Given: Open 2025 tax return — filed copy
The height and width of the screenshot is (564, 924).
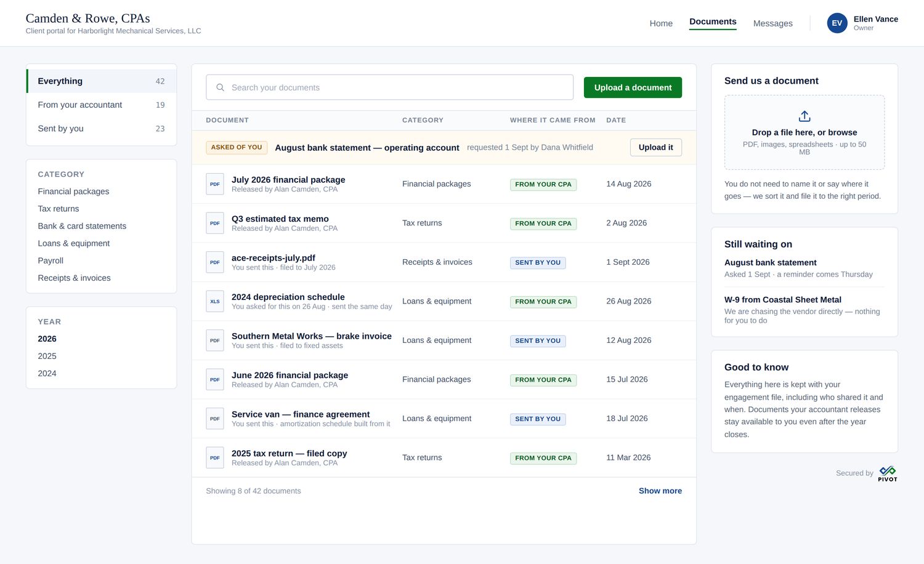Looking at the screenshot, I should coord(290,453).
